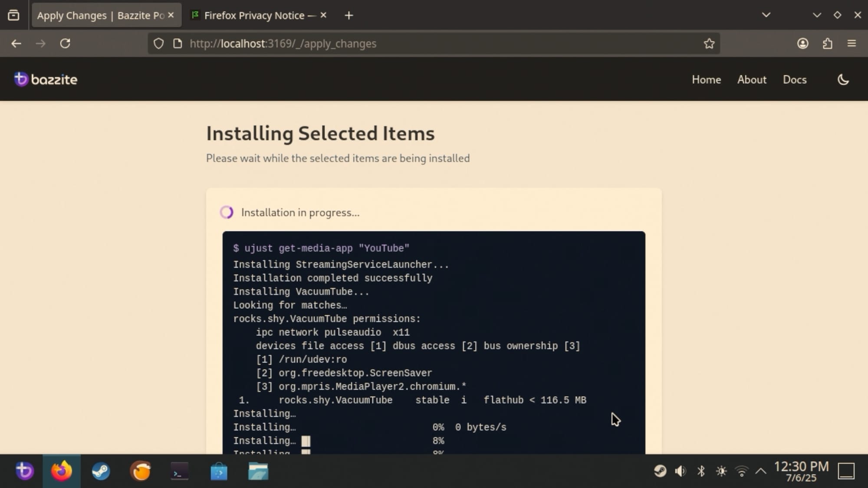Screen dimensions: 868x488
Task: Click the site information page icon
Action: pos(178,43)
